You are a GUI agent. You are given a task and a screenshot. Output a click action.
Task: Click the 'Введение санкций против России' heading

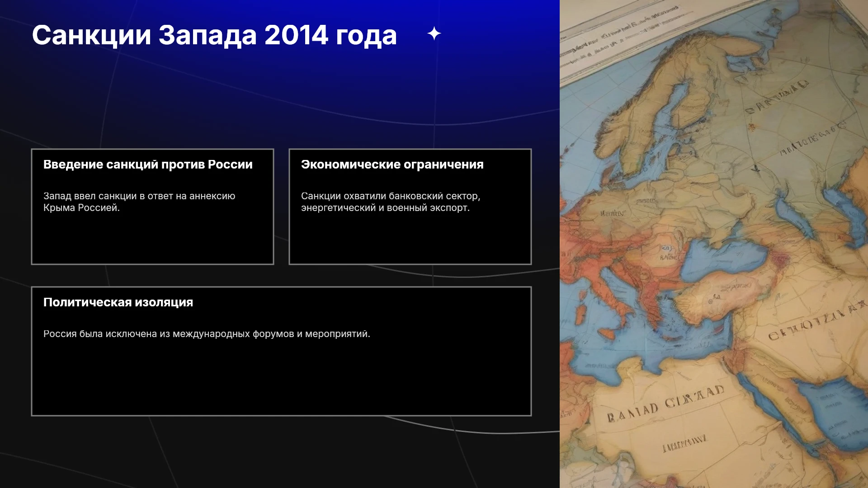[148, 164]
